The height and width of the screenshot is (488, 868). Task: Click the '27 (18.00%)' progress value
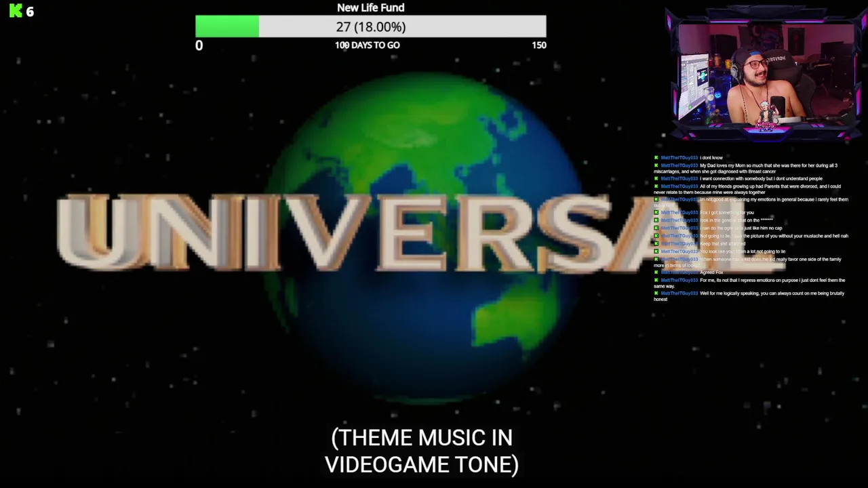(371, 26)
